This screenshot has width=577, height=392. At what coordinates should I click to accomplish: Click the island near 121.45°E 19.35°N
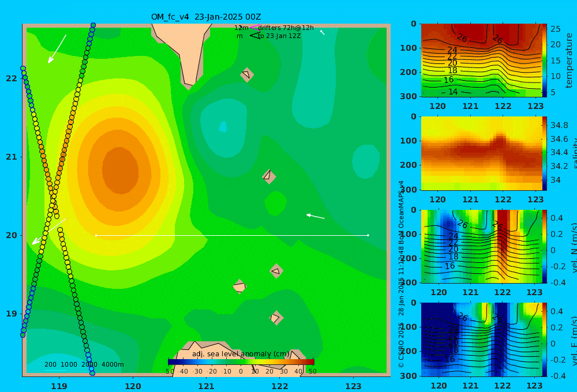[239, 287]
